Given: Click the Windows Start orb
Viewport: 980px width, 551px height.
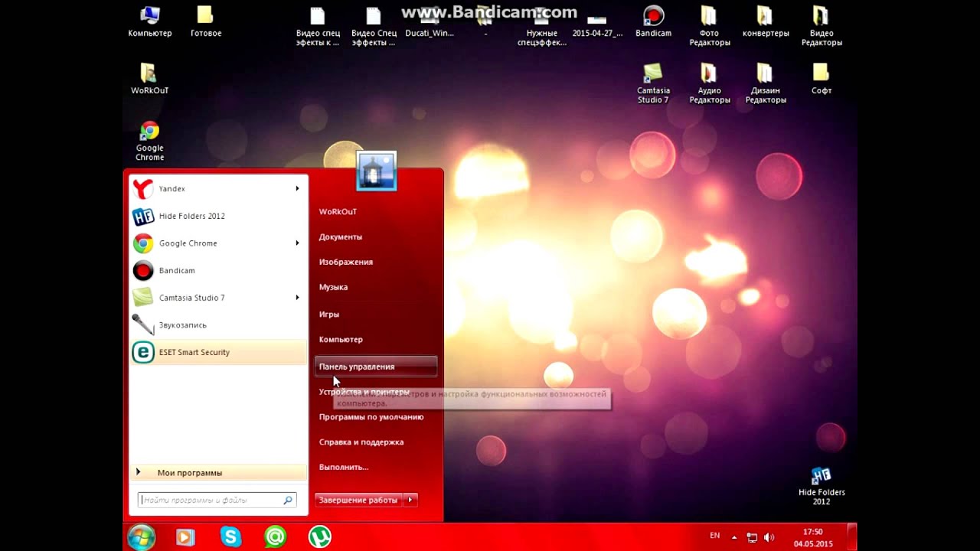Looking at the screenshot, I should tap(142, 537).
